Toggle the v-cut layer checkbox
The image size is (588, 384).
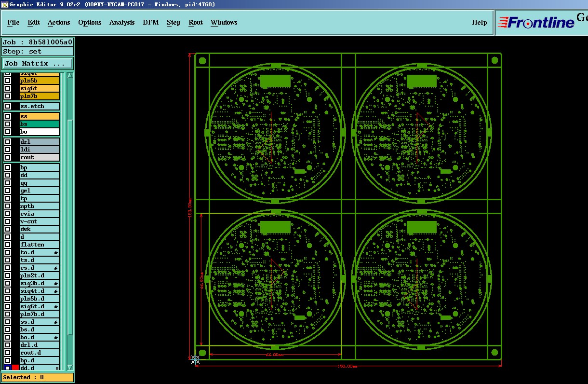pyautogui.click(x=8, y=221)
